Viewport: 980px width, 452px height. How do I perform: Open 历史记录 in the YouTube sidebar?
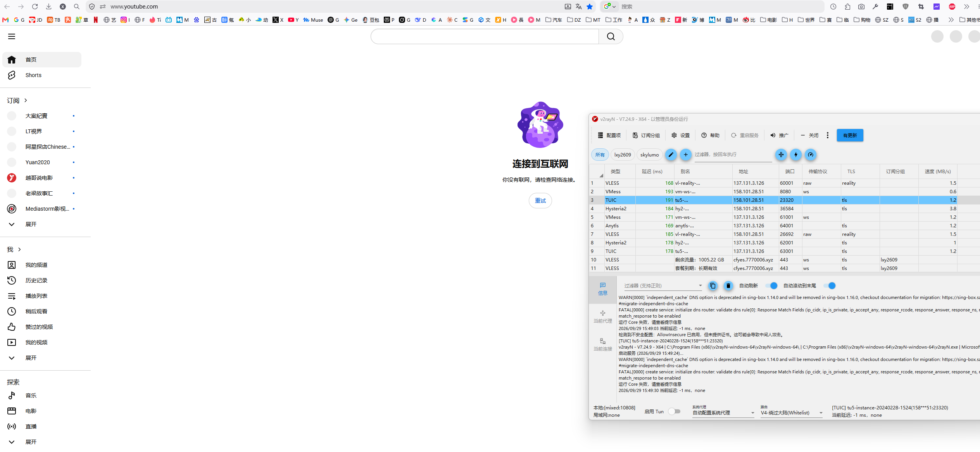point(42,280)
